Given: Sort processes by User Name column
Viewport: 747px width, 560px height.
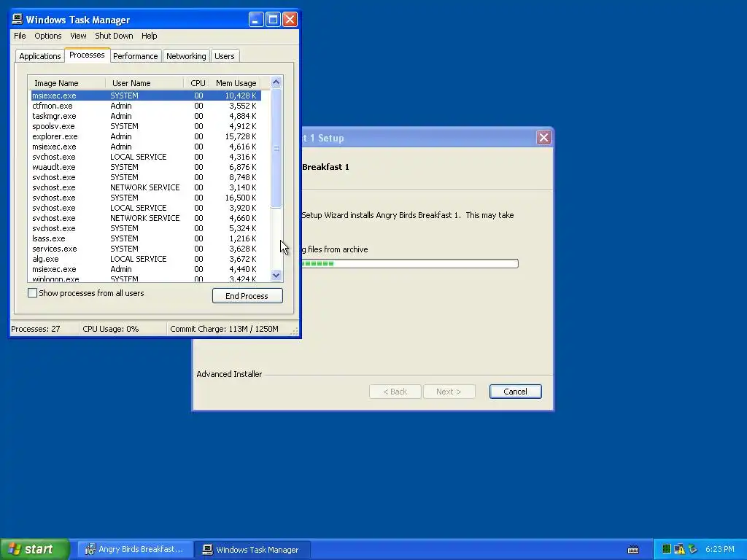Looking at the screenshot, I should pos(144,83).
